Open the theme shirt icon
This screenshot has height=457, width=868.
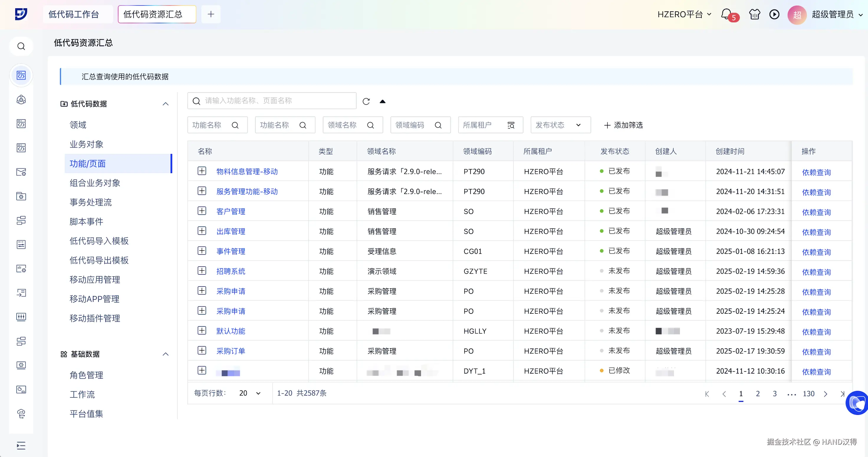click(754, 14)
